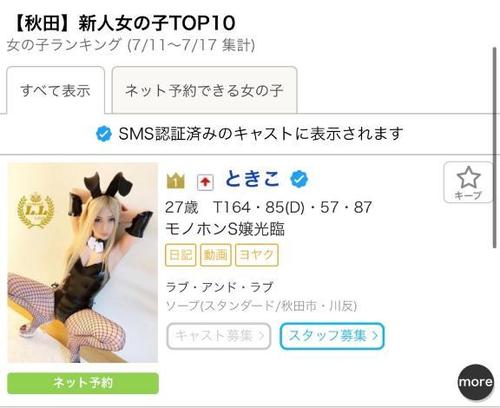The width and height of the screenshot is (500, 408).
Task: Click the gold rank-one crown icon
Action: point(175,181)
